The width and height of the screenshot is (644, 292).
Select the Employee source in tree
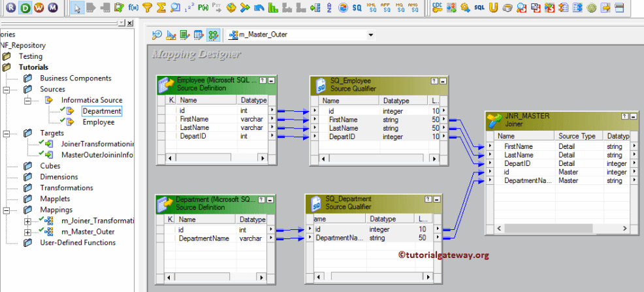click(99, 122)
